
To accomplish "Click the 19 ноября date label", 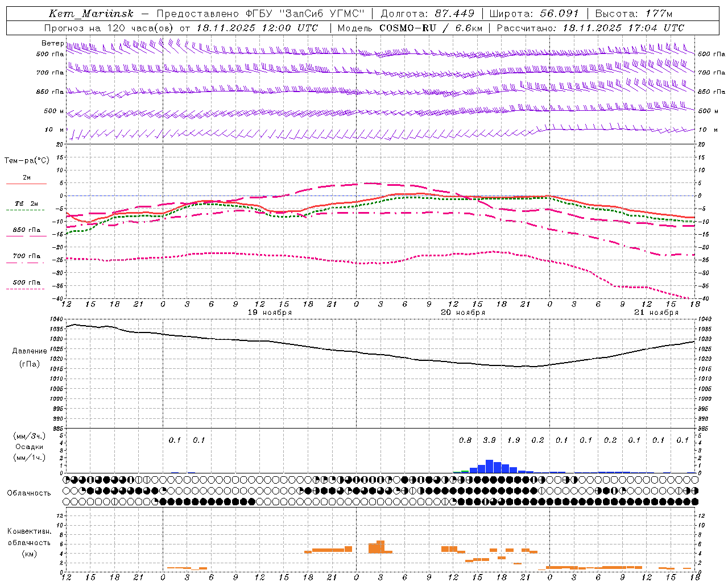I will (270, 313).
